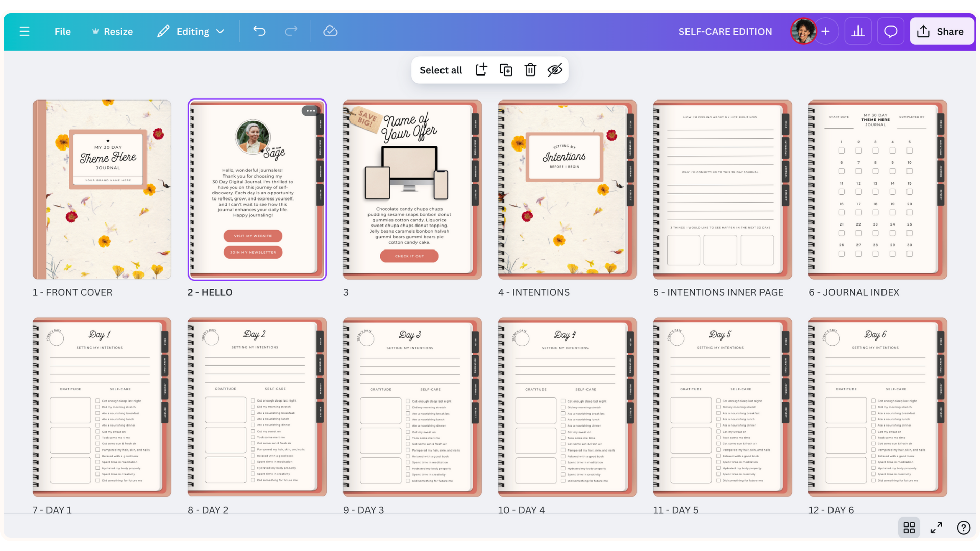Click the trash icon to delete pages
This screenshot has height=551, width=980.
click(530, 70)
